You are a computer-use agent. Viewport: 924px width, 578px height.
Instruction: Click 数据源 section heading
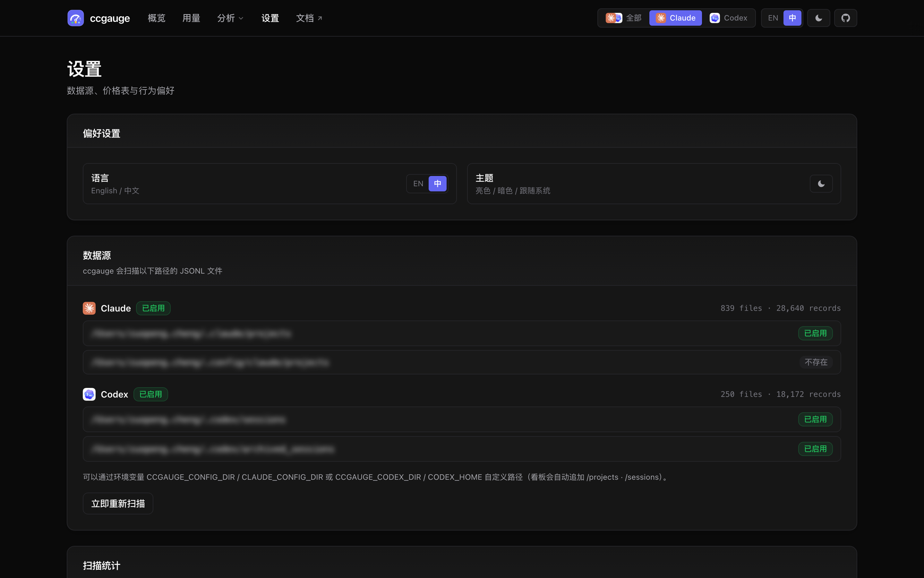pos(97,255)
